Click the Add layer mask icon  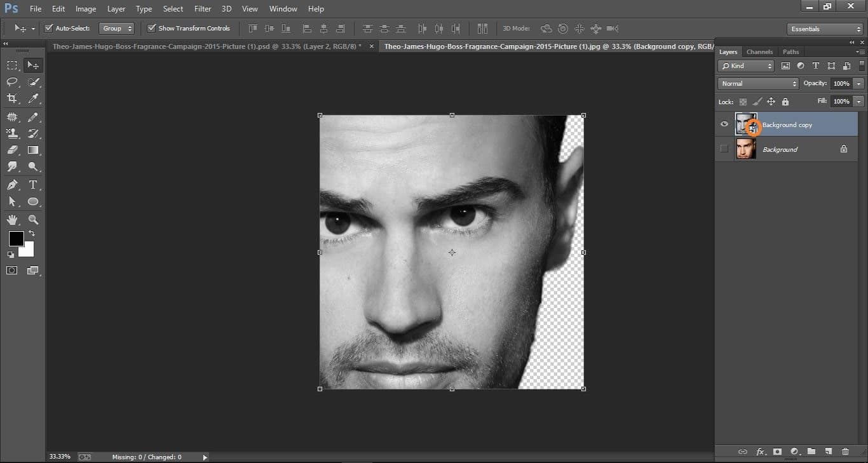pyautogui.click(x=777, y=451)
